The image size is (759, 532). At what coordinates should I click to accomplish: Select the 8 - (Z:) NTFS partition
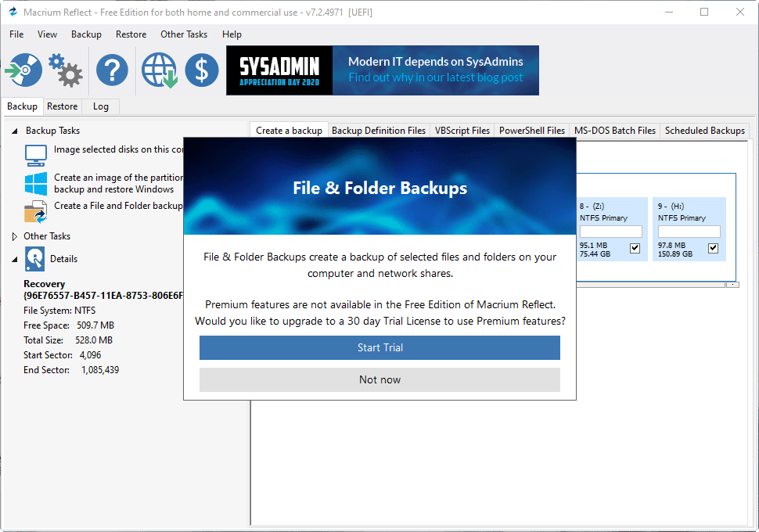pyautogui.click(x=611, y=229)
